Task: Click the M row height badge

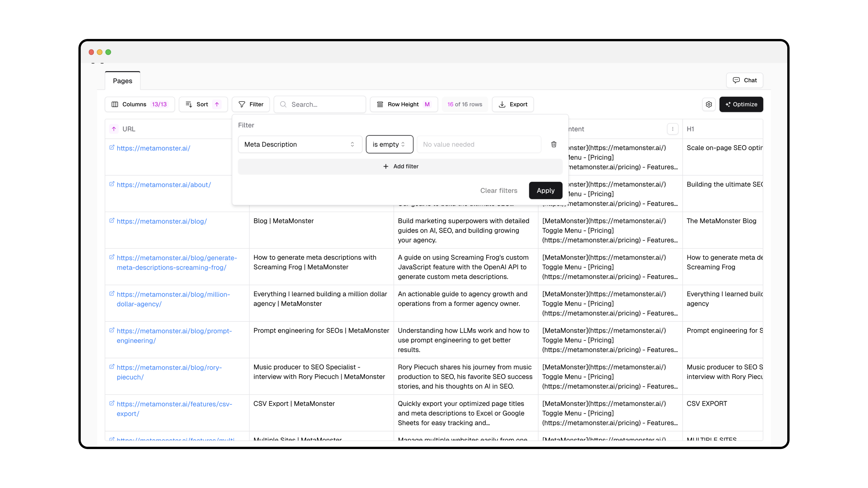Action: coord(427,104)
